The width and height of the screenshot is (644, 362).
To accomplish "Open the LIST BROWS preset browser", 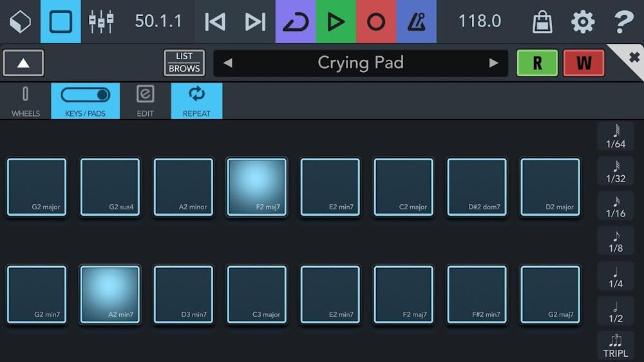I will (x=184, y=63).
